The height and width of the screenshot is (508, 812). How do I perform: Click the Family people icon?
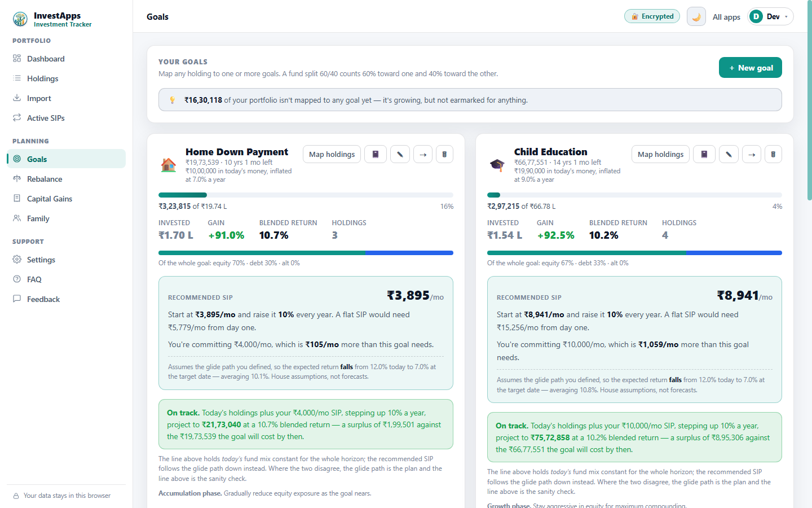(x=17, y=218)
